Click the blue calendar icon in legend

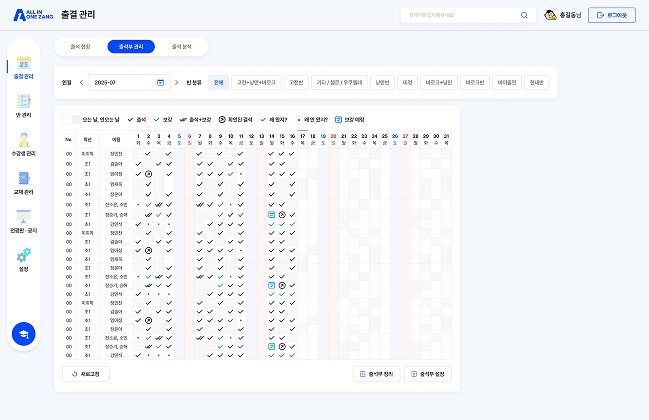tap(338, 120)
